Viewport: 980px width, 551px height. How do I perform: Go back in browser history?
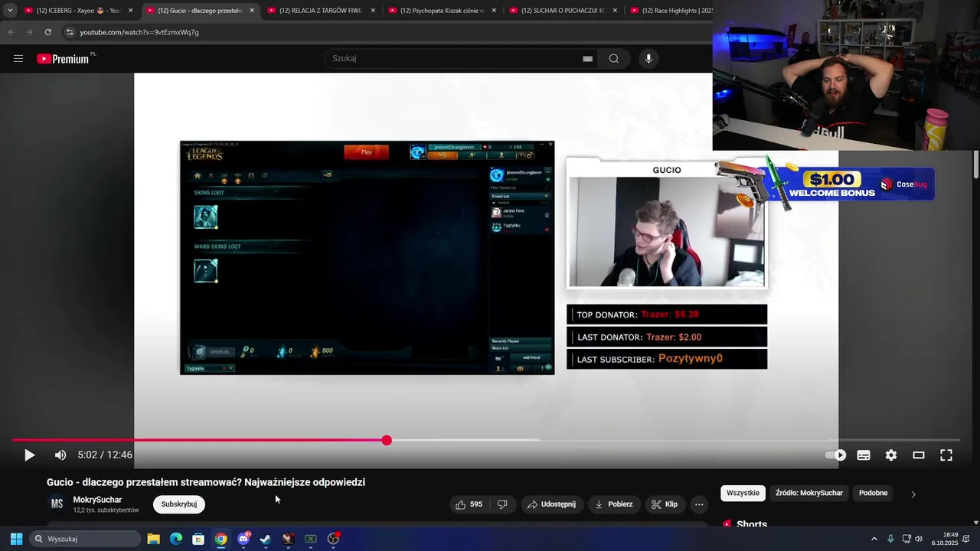coord(11,32)
